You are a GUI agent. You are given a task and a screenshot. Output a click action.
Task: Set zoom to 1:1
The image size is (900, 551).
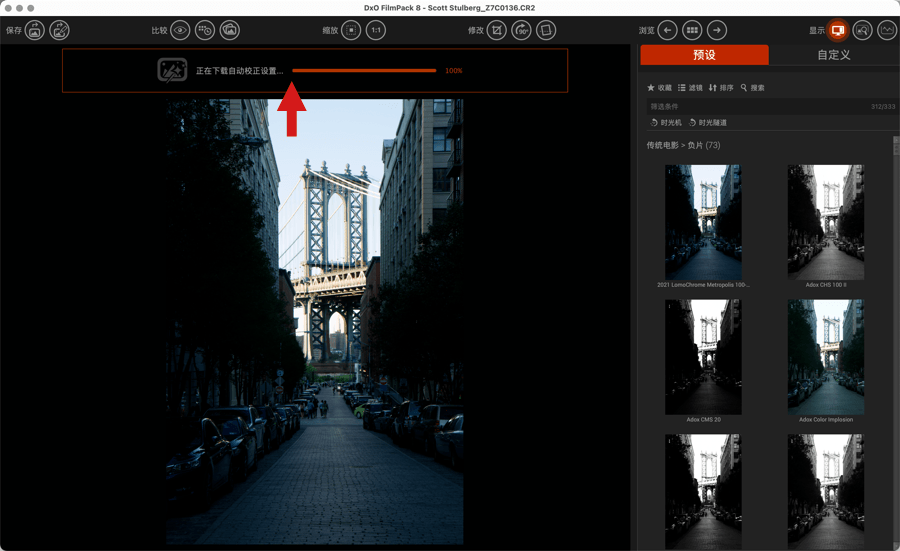click(x=376, y=31)
